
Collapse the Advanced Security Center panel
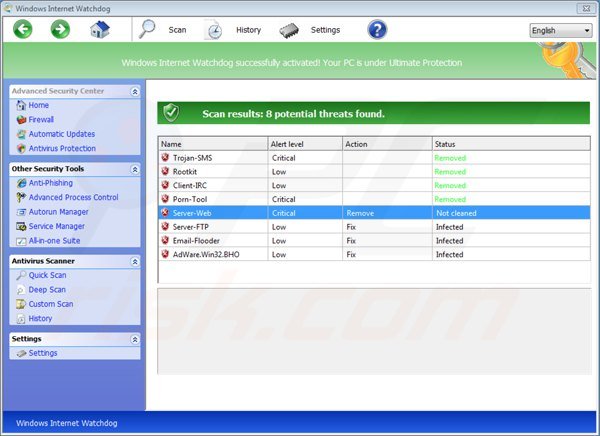pyautogui.click(x=135, y=91)
